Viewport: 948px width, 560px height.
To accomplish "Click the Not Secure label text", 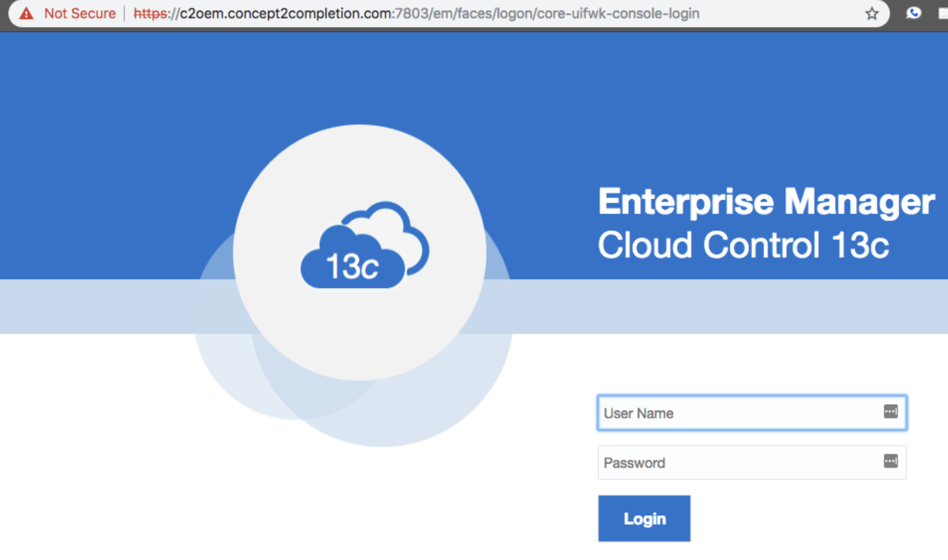I will point(80,13).
